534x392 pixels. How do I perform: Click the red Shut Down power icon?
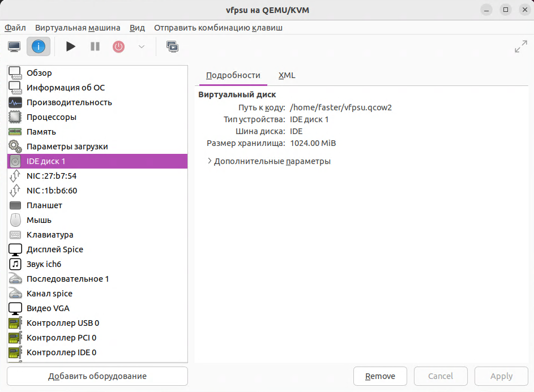(118, 46)
